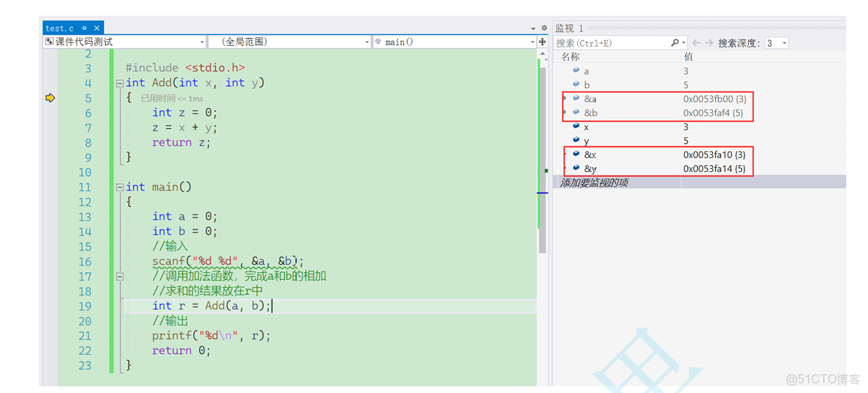
Task: Click the 添加要监视的项 add watch row
Action: tap(699, 183)
